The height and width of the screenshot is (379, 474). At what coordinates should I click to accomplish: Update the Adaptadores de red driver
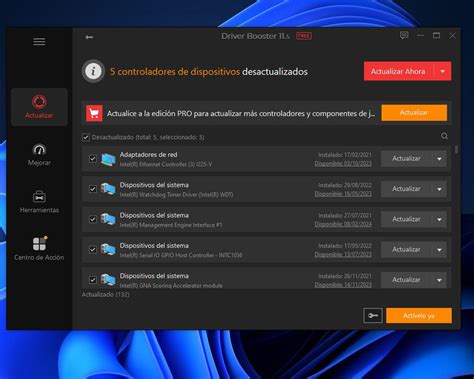pyautogui.click(x=406, y=159)
